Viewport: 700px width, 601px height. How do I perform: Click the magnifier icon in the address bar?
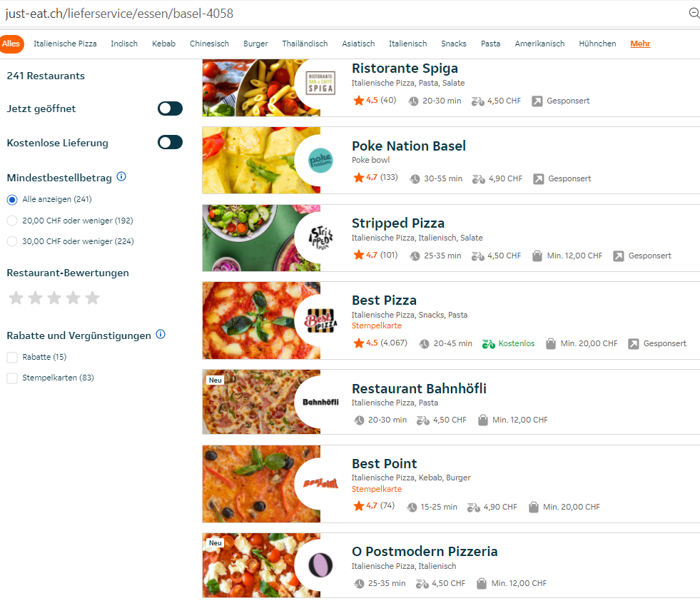coord(694,14)
